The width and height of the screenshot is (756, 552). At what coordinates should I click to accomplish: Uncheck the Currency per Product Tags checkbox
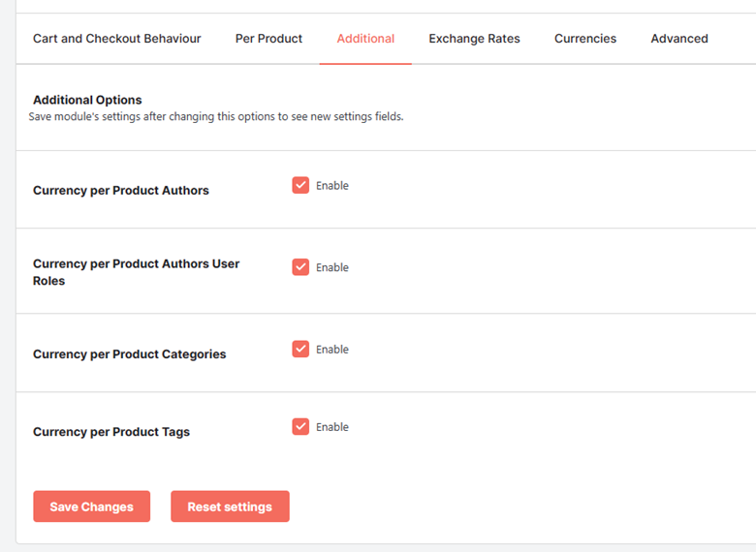pyautogui.click(x=300, y=426)
